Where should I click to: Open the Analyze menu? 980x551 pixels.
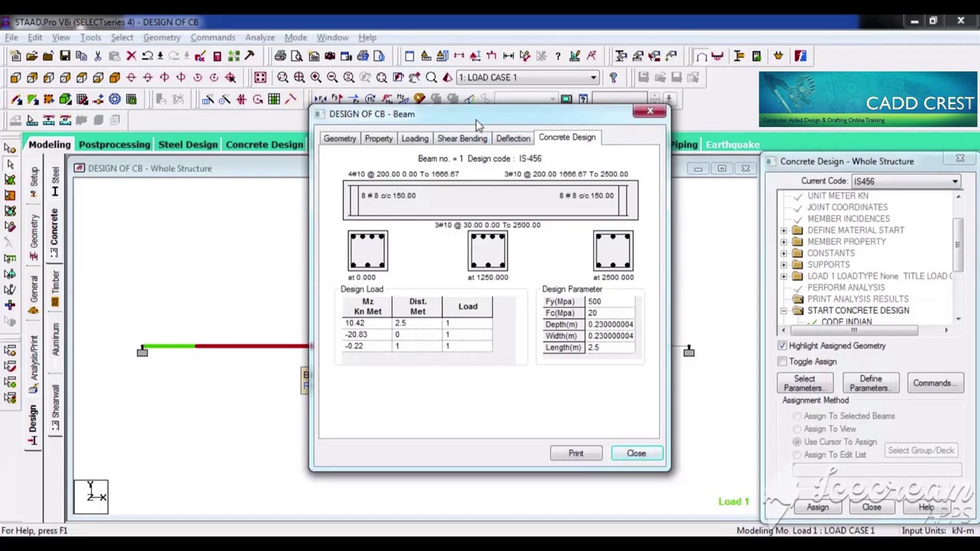[260, 37]
